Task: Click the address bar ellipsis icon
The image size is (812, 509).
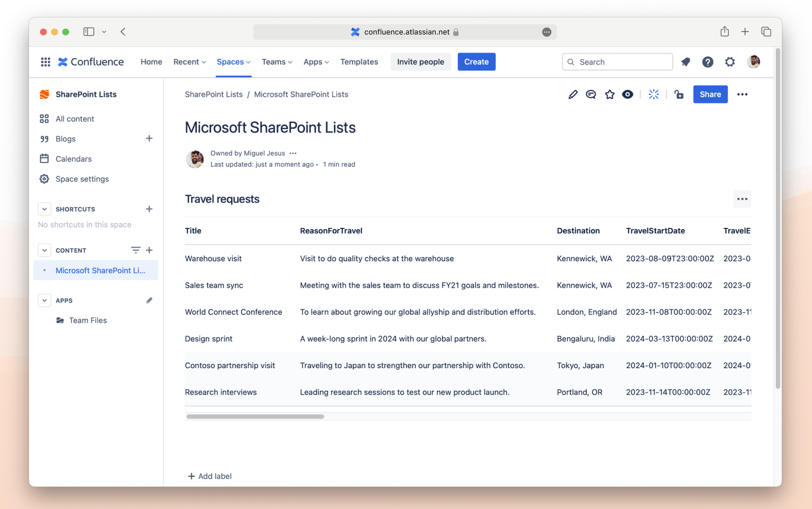Action: pos(547,32)
